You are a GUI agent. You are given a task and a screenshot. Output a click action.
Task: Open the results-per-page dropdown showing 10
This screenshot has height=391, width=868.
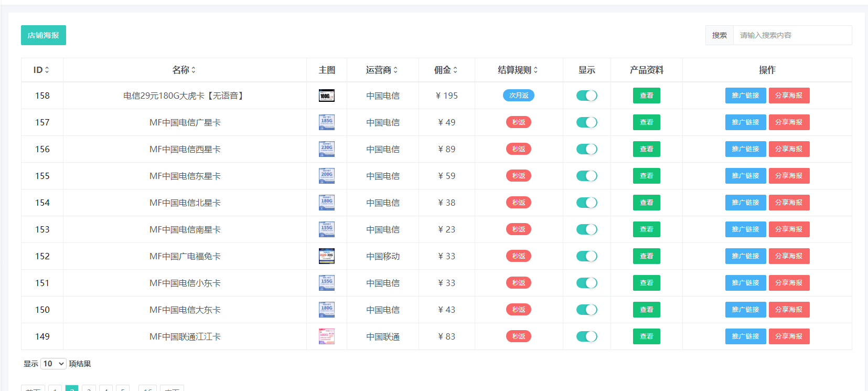pos(53,364)
